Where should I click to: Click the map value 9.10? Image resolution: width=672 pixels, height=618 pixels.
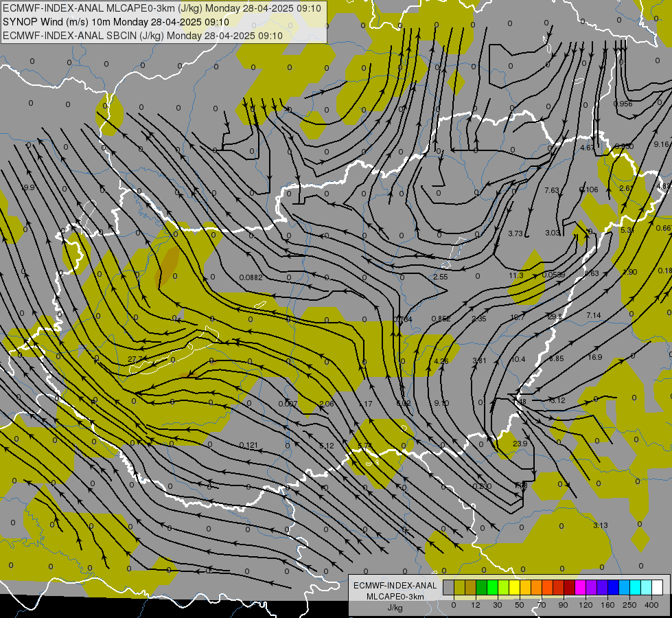(441, 403)
